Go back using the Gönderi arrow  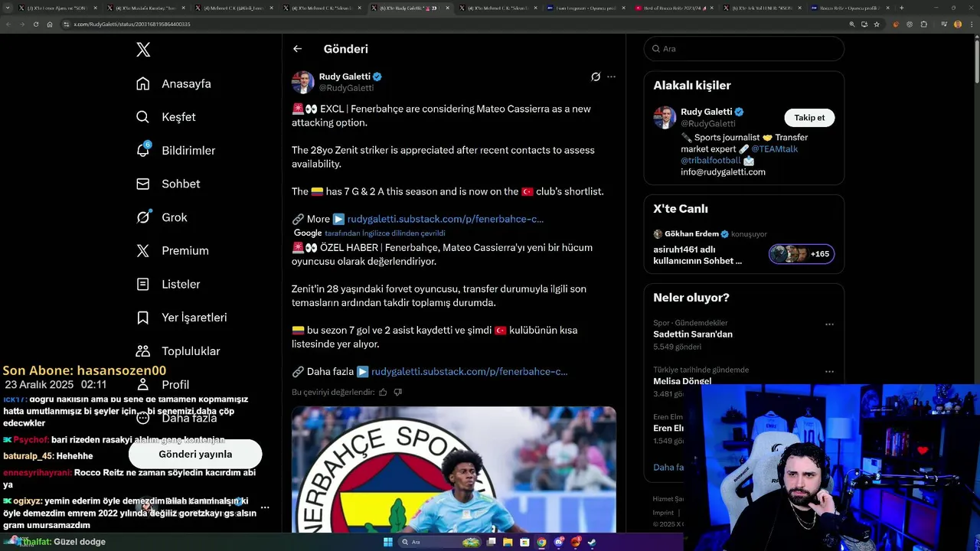tap(298, 49)
